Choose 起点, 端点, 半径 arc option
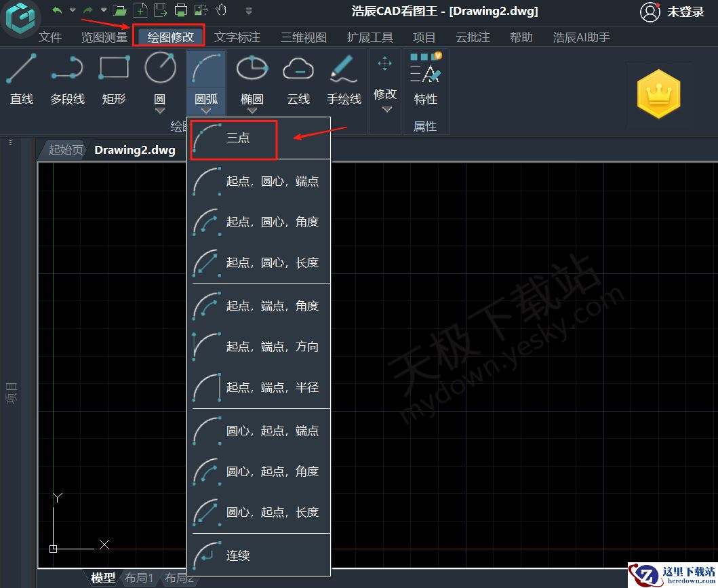The width and height of the screenshot is (718, 588). [x=259, y=387]
